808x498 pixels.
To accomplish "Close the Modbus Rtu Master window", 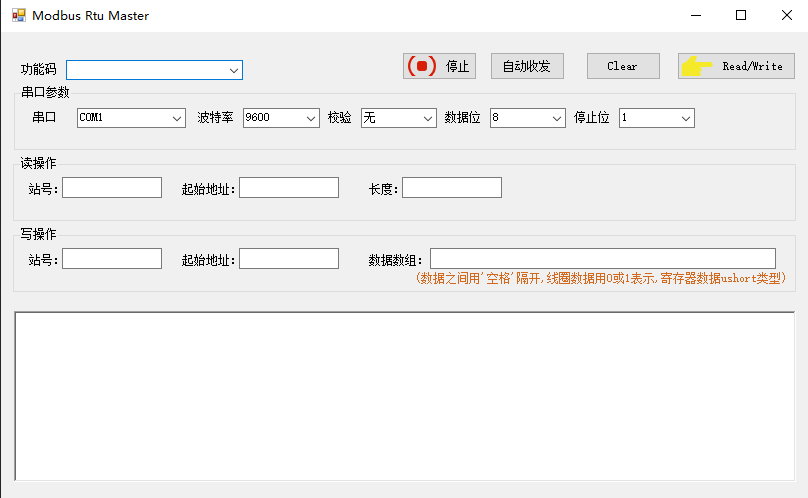I will 786,15.
